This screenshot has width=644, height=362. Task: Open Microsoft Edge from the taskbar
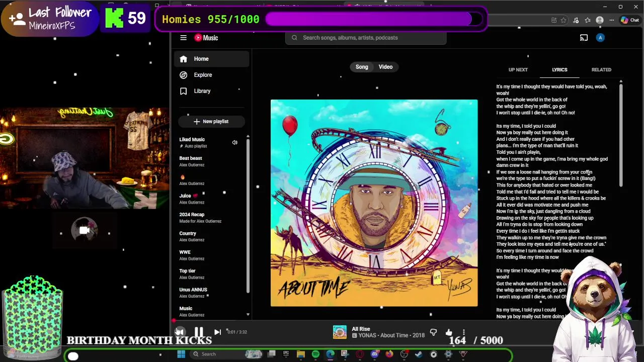click(x=330, y=354)
